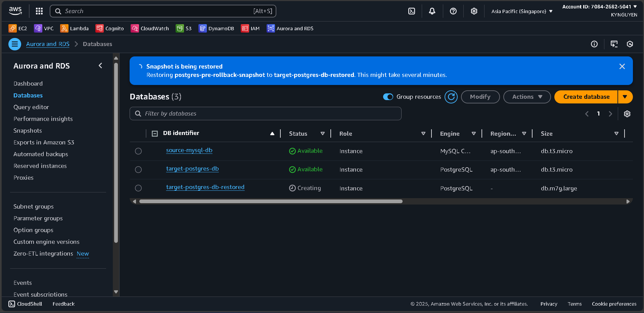The image size is (644, 313).
Task: Refresh the databases list
Action: [451, 97]
